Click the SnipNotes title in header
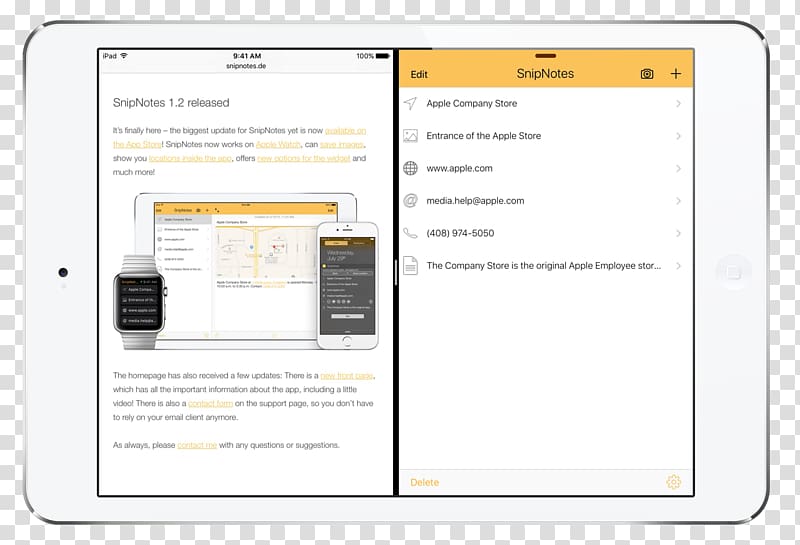800x545 pixels. click(545, 74)
